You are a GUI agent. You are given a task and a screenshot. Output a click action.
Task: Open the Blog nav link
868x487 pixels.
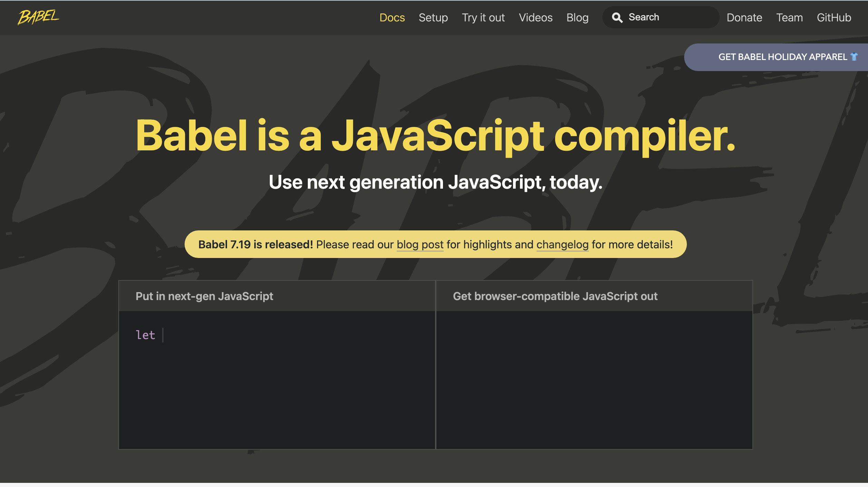point(577,18)
